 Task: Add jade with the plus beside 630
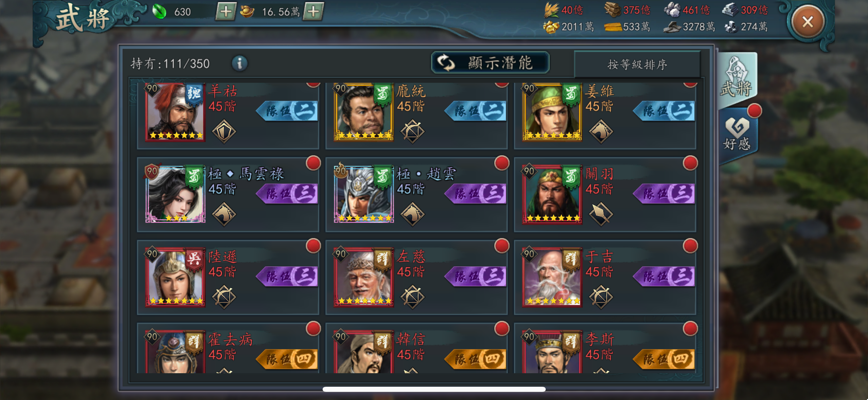226,12
